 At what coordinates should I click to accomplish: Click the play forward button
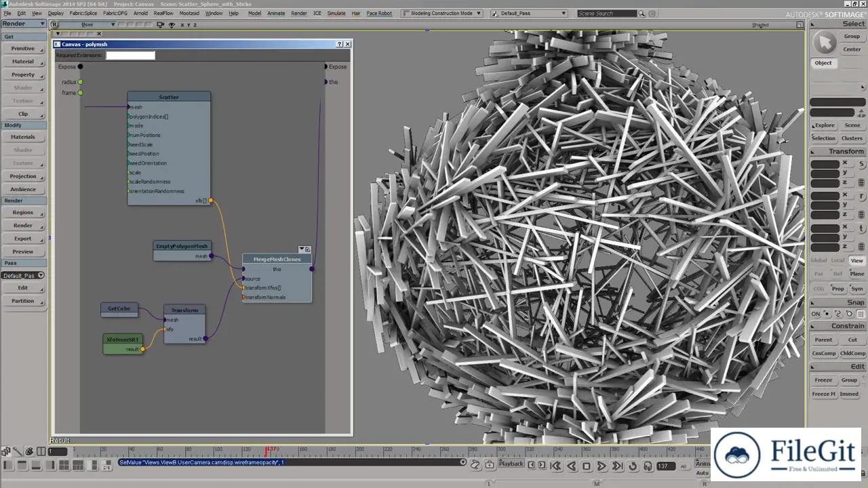[601, 466]
